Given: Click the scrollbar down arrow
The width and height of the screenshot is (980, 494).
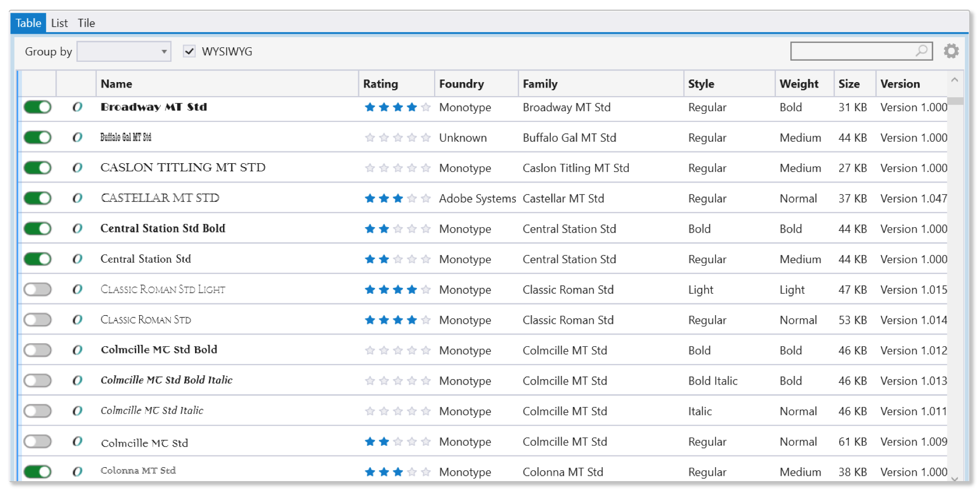Looking at the screenshot, I should click(955, 478).
